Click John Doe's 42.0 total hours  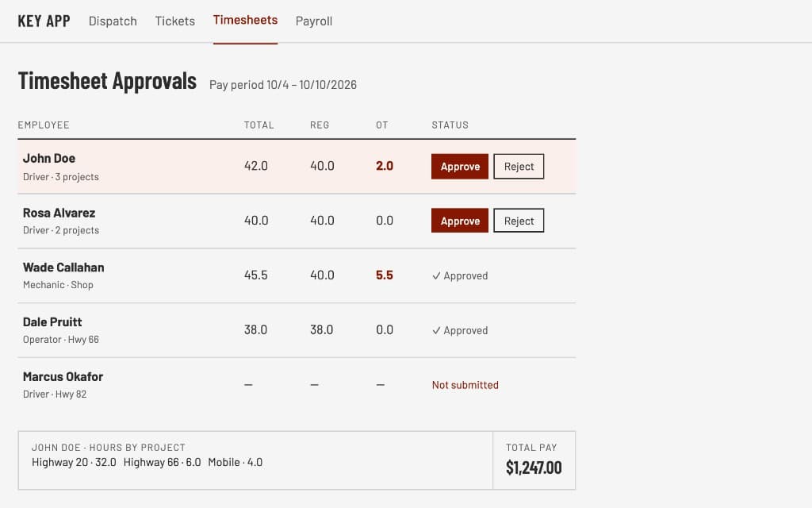(x=256, y=166)
